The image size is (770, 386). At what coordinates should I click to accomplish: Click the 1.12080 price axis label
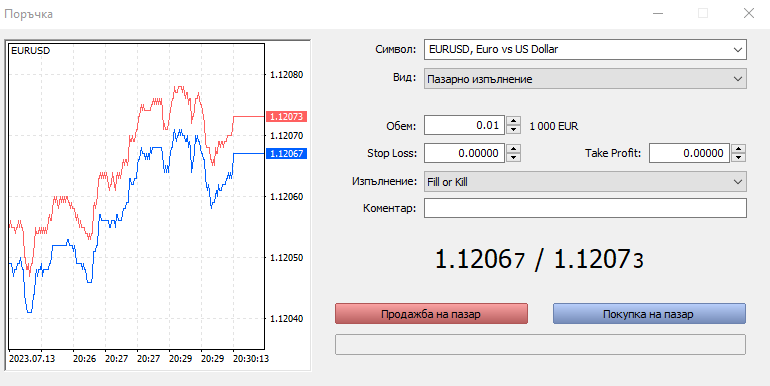[286, 75]
